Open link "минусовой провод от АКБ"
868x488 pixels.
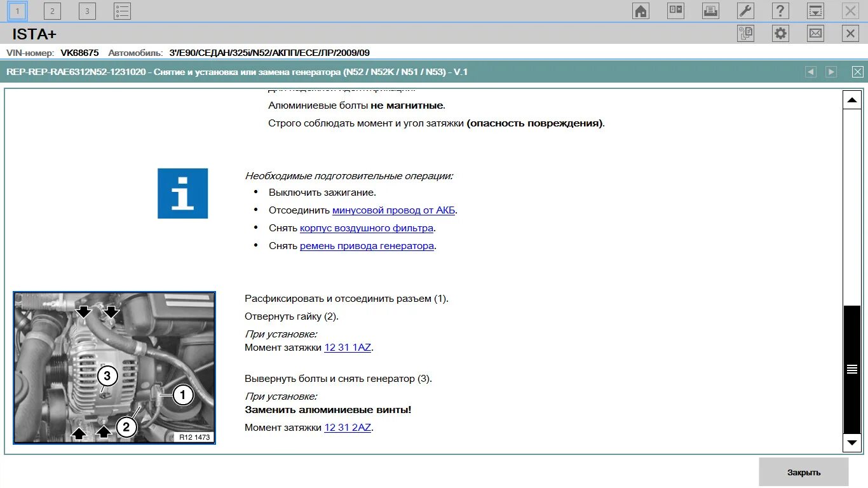(394, 210)
